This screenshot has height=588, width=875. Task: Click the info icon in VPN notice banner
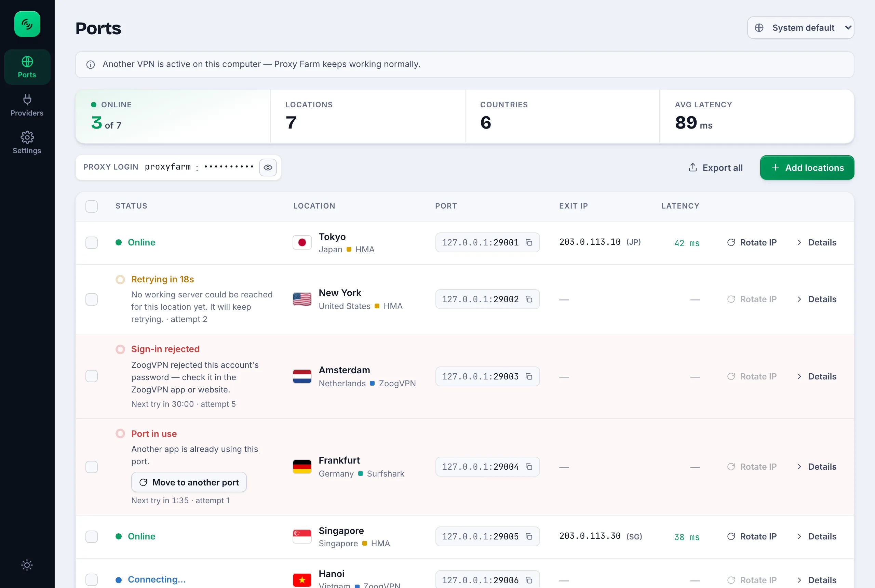(90, 65)
